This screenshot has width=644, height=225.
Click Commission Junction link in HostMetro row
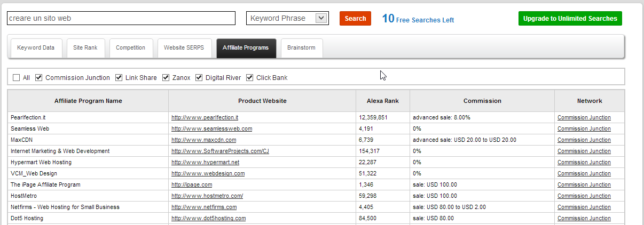584,196
